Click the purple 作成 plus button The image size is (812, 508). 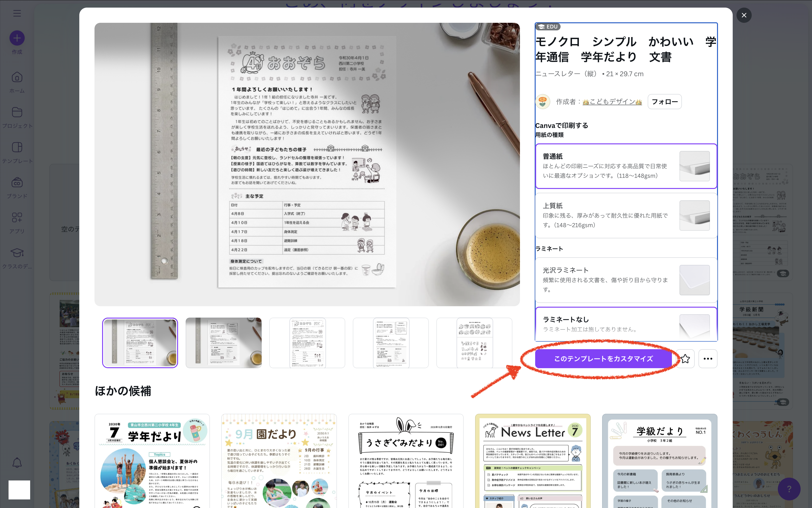(17, 38)
